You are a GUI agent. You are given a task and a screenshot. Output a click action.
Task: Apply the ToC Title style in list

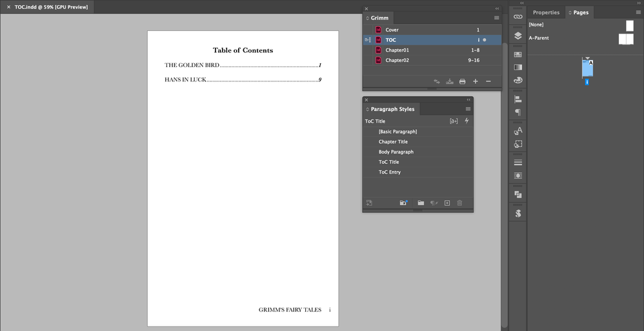tap(418, 162)
